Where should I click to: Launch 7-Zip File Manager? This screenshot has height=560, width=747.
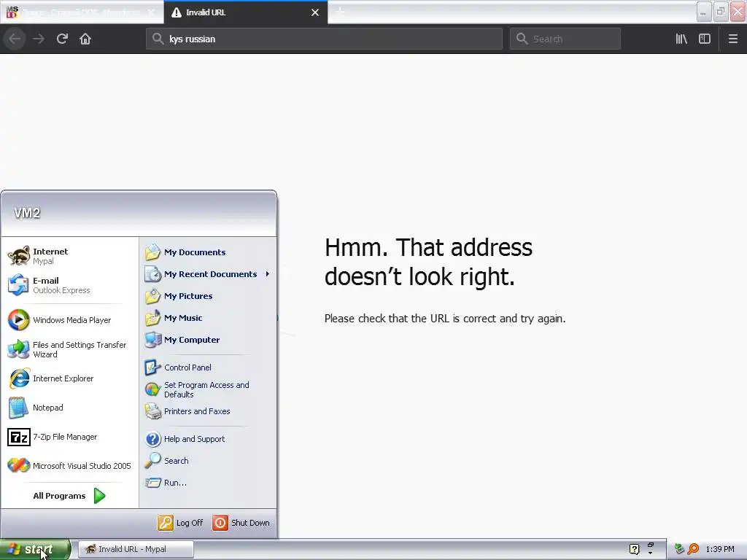(69, 437)
